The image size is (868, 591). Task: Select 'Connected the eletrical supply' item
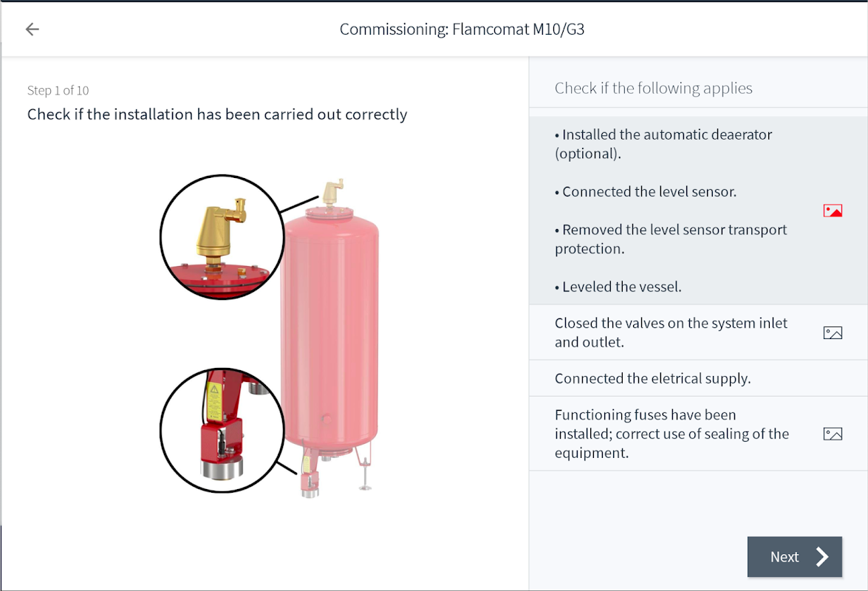tap(652, 379)
